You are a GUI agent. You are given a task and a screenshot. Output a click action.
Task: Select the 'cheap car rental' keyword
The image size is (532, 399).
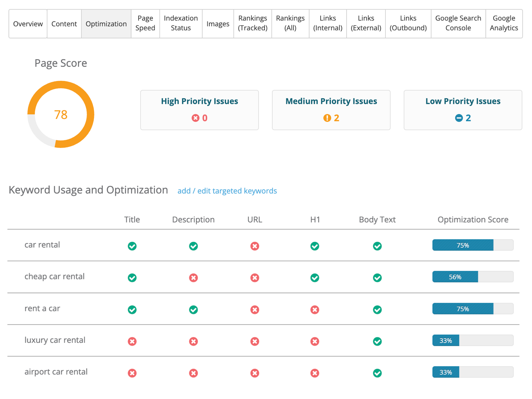[55, 276]
